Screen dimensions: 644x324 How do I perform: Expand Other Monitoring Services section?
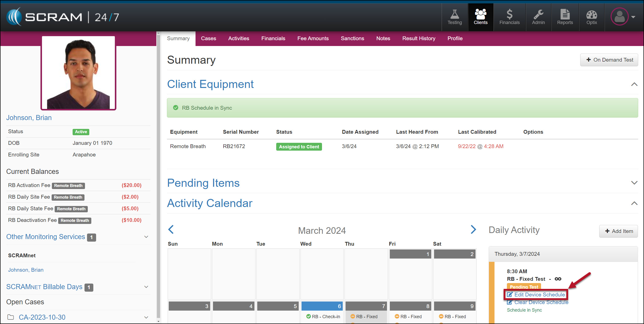click(x=146, y=237)
